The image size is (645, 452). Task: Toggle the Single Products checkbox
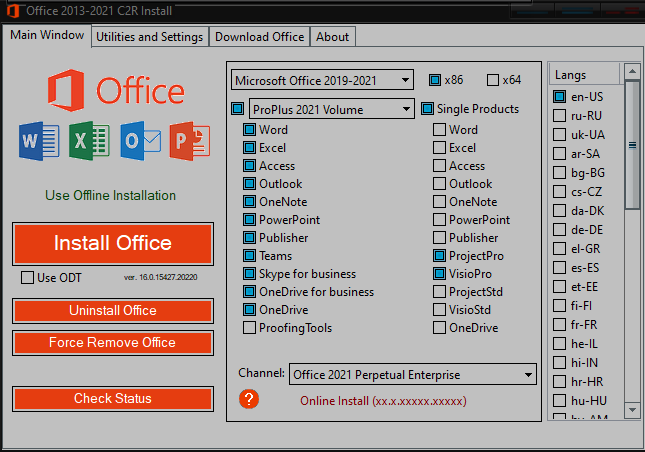427,109
